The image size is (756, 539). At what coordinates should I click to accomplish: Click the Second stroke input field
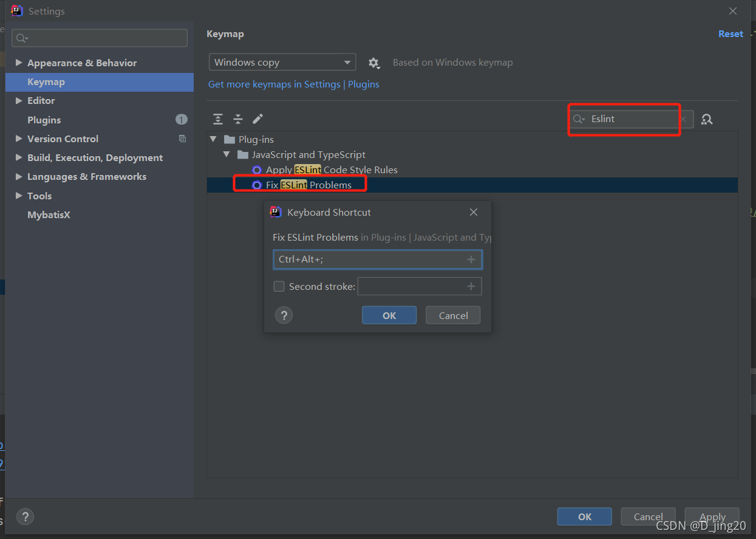(420, 286)
